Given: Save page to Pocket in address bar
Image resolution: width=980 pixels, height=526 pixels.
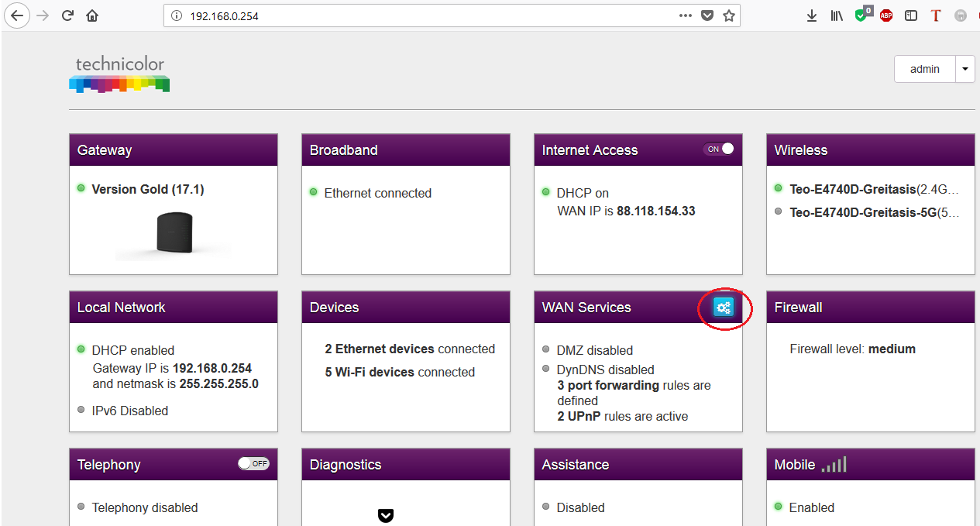Looking at the screenshot, I should point(707,15).
